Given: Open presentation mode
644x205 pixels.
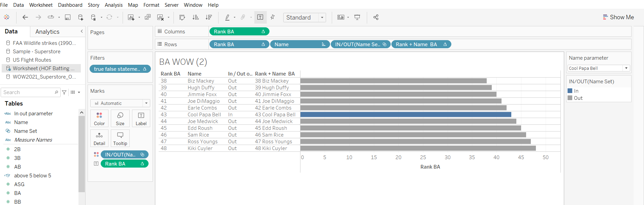Looking at the screenshot, I should (357, 17).
